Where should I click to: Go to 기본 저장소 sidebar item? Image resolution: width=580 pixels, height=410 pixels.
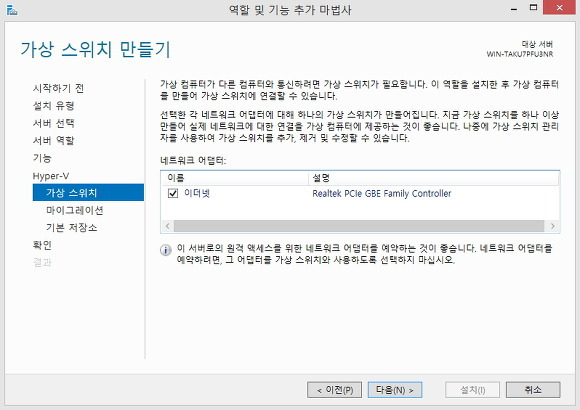(71, 227)
